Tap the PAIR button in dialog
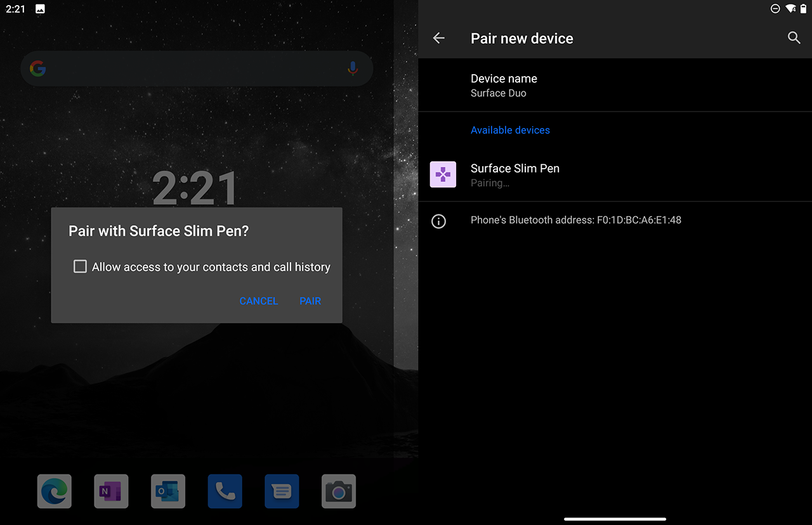Image resolution: width=812 pixels, height=525 pixels. (x=310, y=301)
